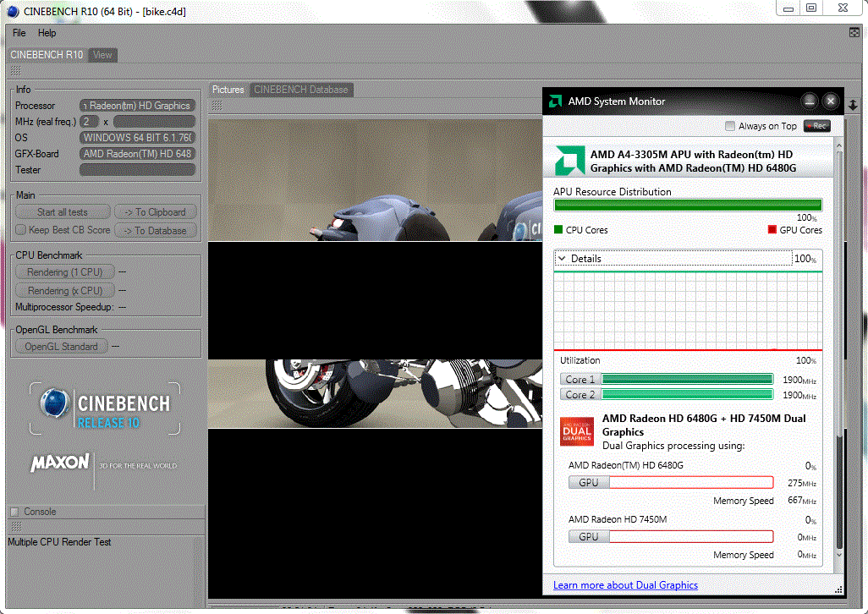Open the Help menu
868x614 pixels.
coord(47,33)
